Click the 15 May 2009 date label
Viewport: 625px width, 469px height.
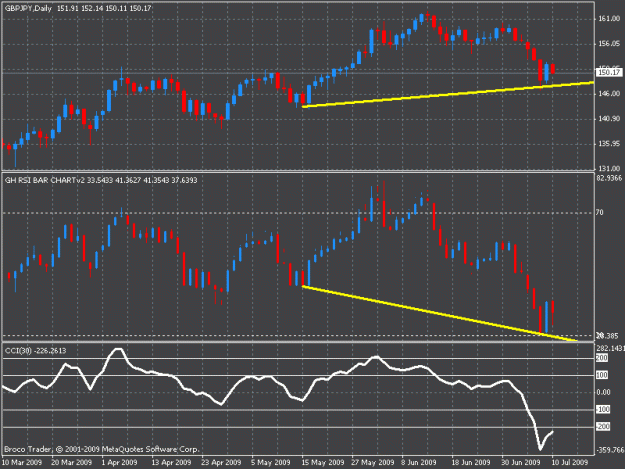(322, 462)
